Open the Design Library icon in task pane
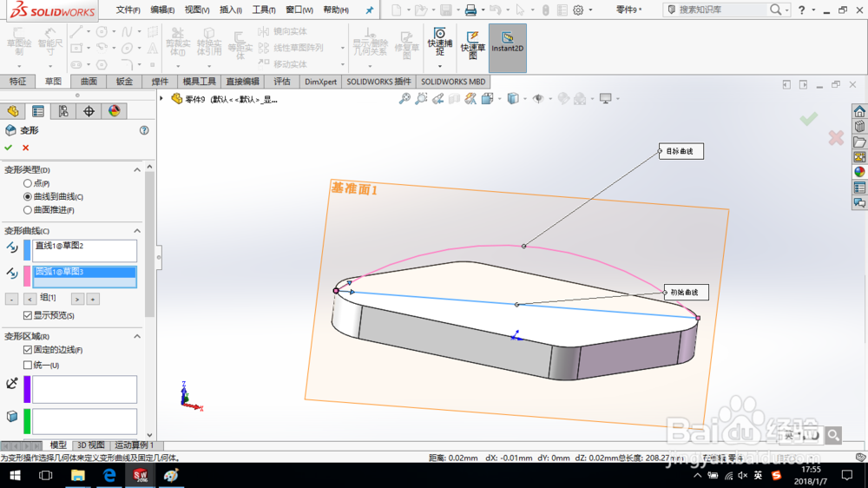Screen dimensions: 868x488 (859, 126)
